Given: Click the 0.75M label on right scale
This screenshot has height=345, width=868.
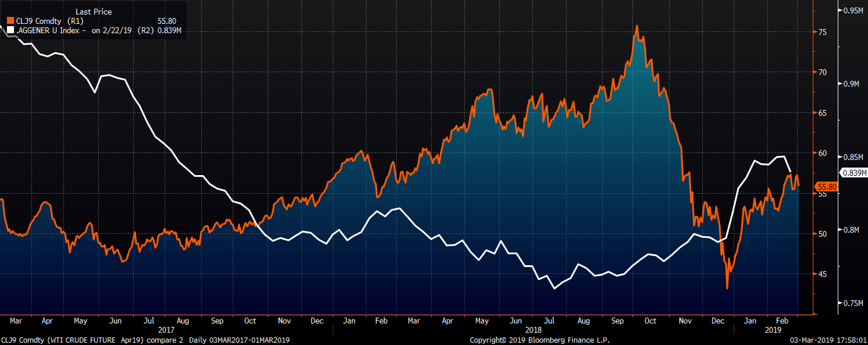Looking at the screenshot, I should pyautogui.click(x=853, y=303).
